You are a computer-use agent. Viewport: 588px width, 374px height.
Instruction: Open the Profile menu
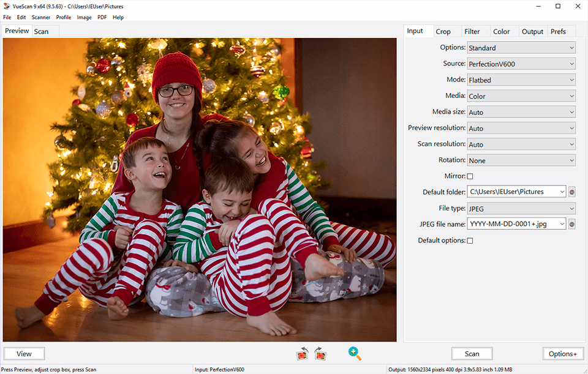64,17
